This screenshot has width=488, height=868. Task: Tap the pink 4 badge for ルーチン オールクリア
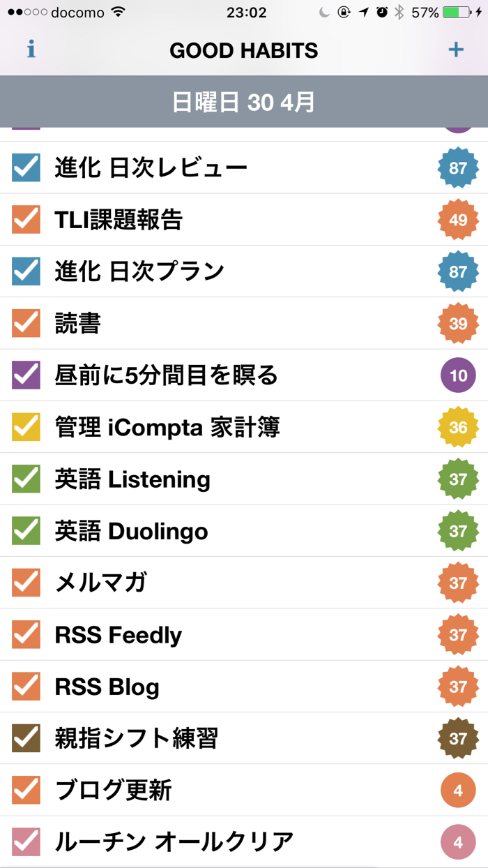[x=458, y=842]
